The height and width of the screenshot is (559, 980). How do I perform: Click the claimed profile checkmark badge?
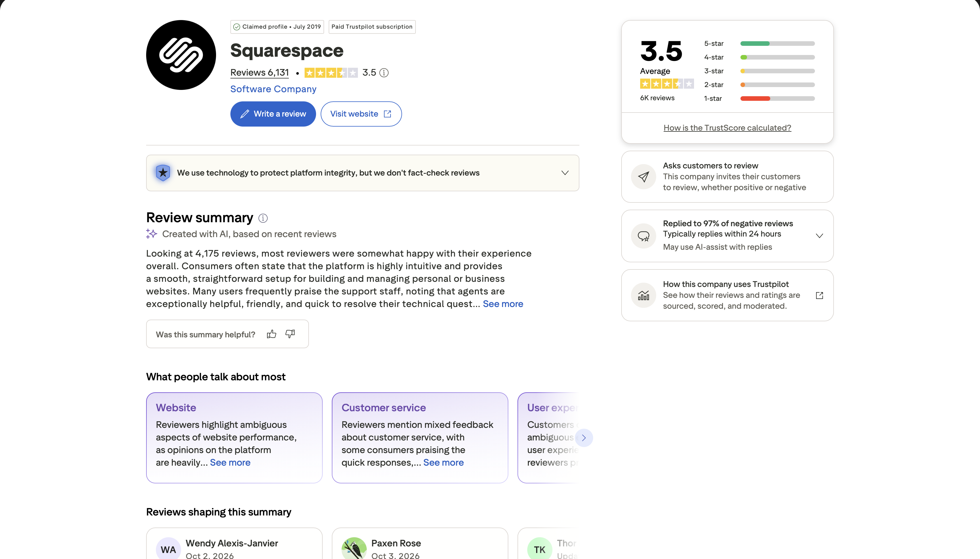click(x=277, y=27)
